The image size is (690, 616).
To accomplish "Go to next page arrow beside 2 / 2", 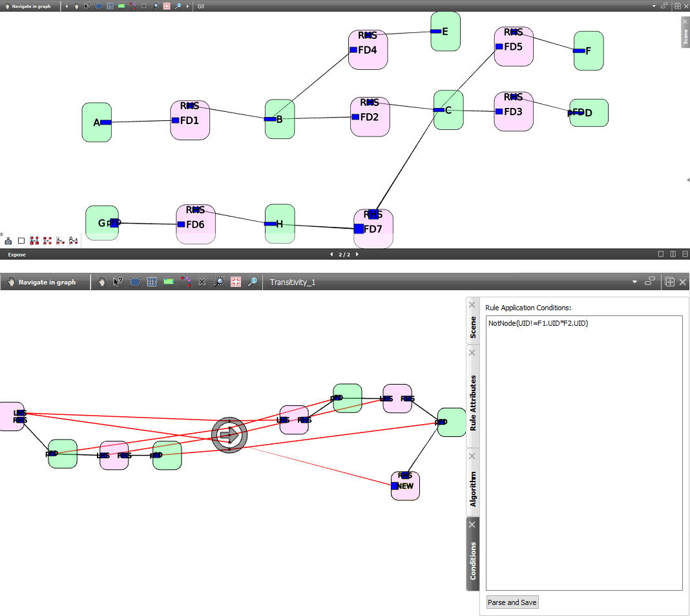I will click(x=357, y=255).
